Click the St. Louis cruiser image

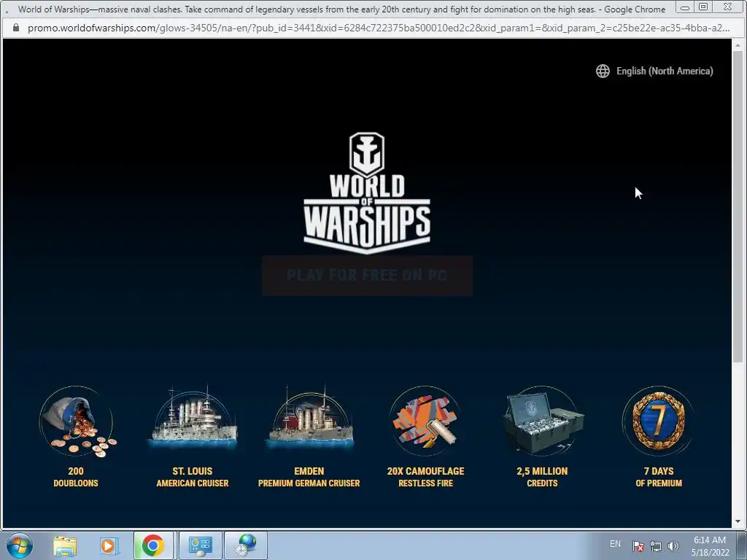click(193, 419)
